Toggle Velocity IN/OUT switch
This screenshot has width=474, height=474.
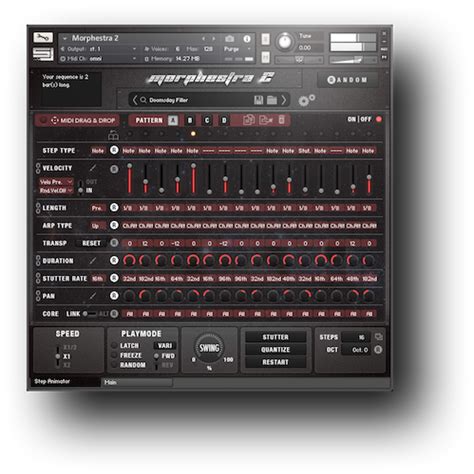pos(80,187)
